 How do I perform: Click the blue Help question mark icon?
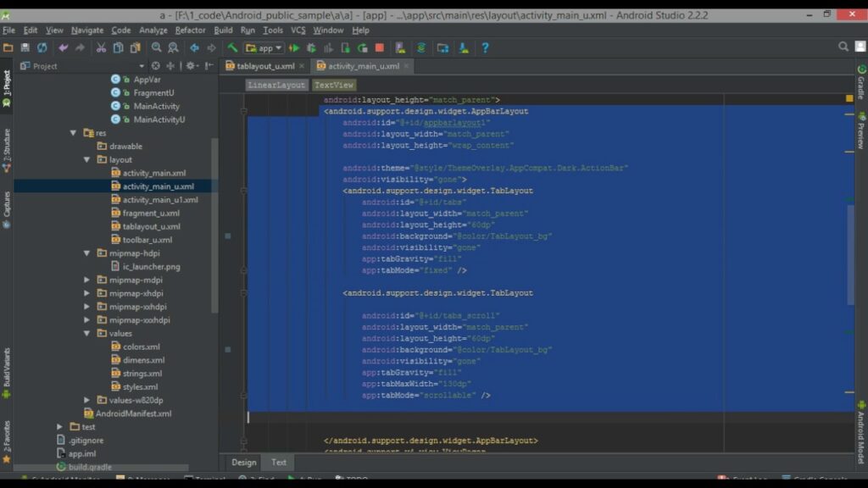[485, 48]
